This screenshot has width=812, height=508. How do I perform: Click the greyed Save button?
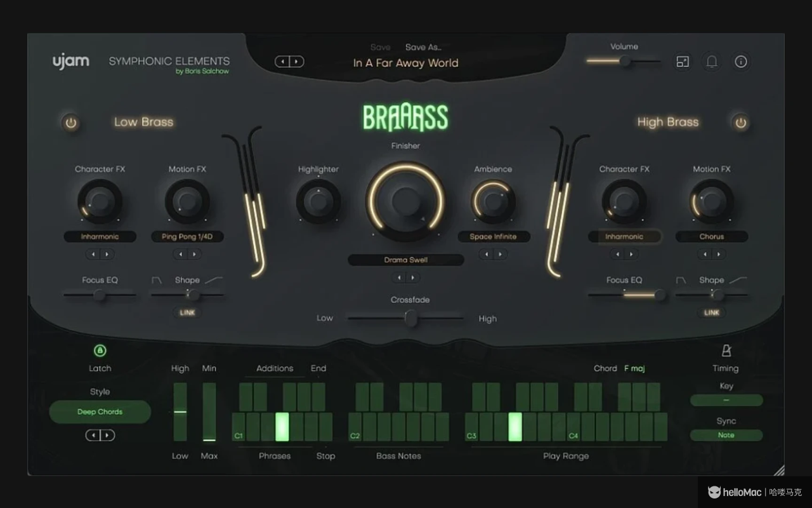click(x=381, y=47)
